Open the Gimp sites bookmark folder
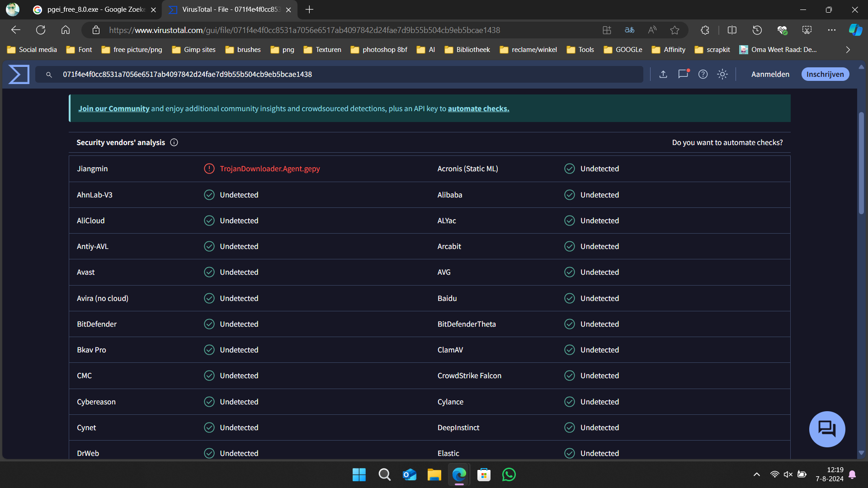The image size is (868, 488). [194, 50]
